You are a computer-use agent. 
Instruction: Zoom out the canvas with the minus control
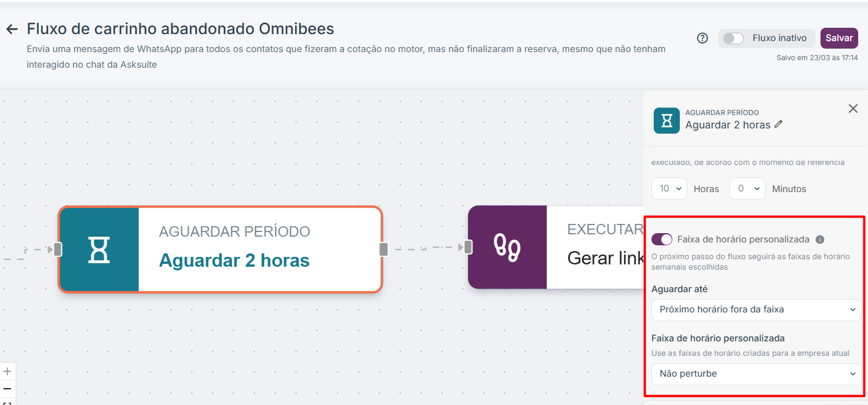[x=8, y=389]
